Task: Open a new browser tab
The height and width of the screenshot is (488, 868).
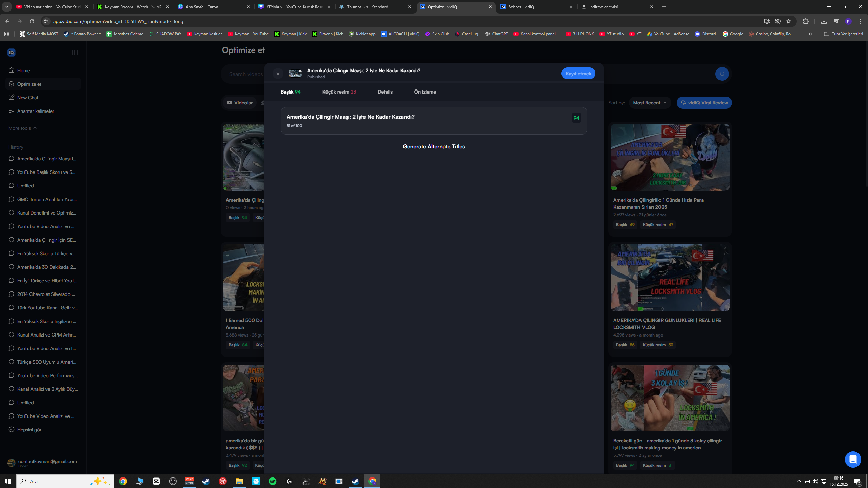Action: tap(664, 7)
